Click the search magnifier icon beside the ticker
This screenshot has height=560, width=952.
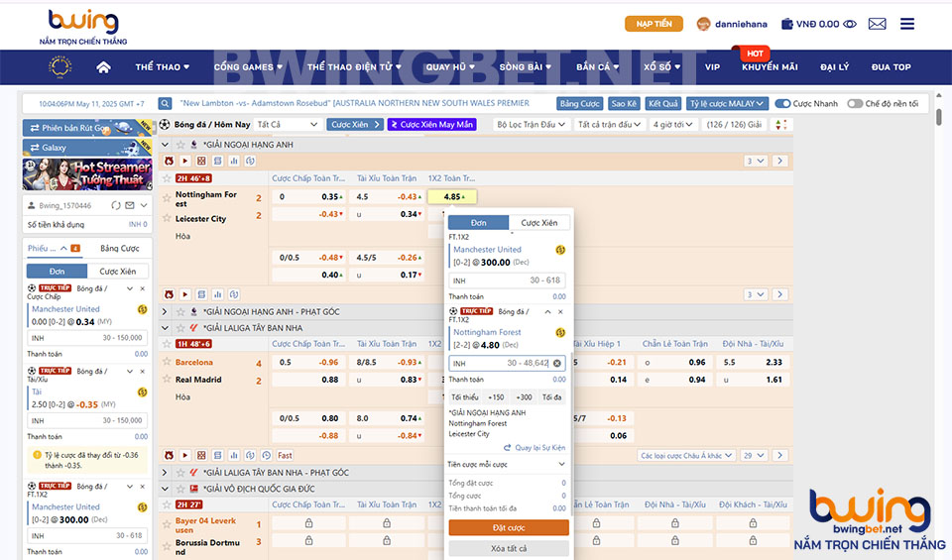(x=165, y=103)
